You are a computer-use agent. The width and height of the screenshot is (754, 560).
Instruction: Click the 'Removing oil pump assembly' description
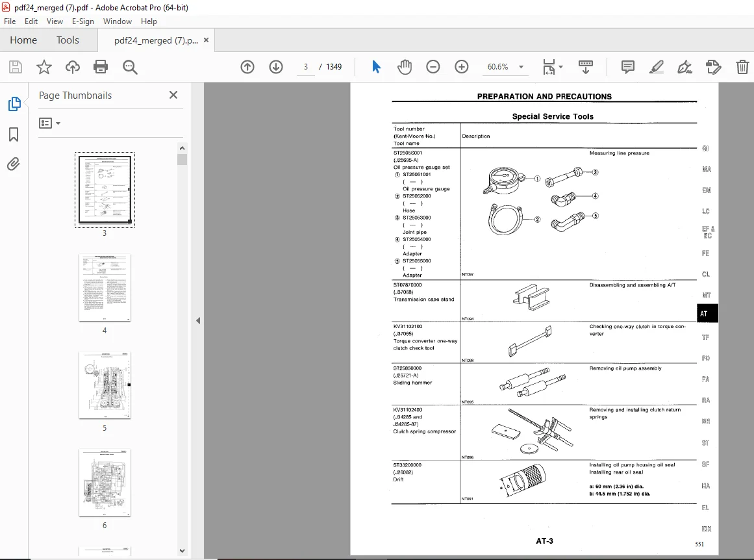click(x=625, y=368)
